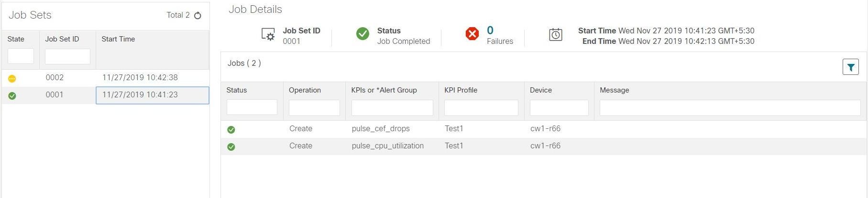Click the Job Set ID gear icon
Screen dimensions: 868x198
coord(268,35)
